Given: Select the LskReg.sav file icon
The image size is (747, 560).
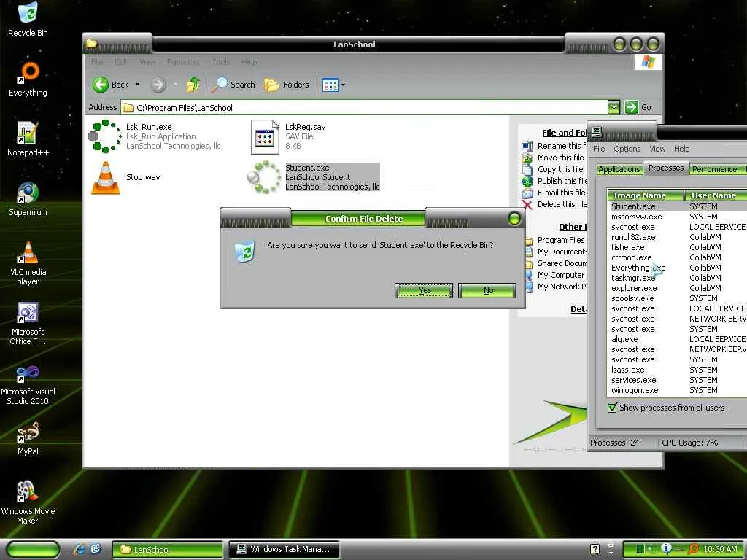Looking at the screenshot, I should coord(265,137).
